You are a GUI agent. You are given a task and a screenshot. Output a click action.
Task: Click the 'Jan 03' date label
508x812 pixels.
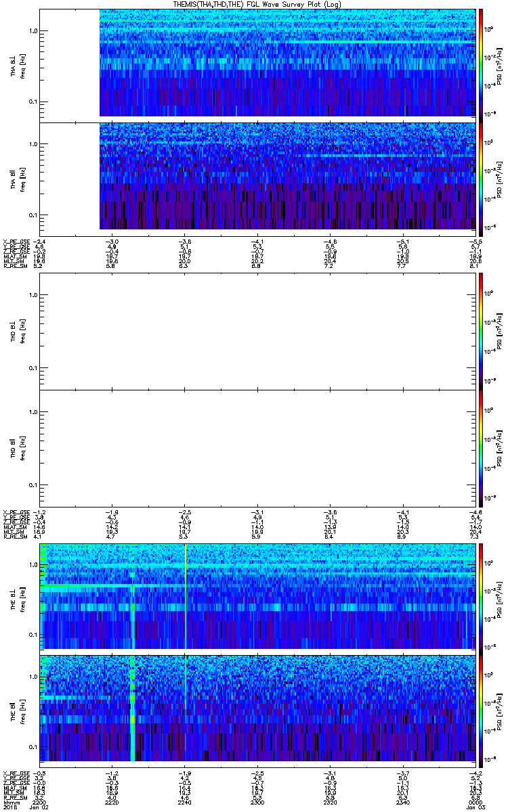point(474,807)
